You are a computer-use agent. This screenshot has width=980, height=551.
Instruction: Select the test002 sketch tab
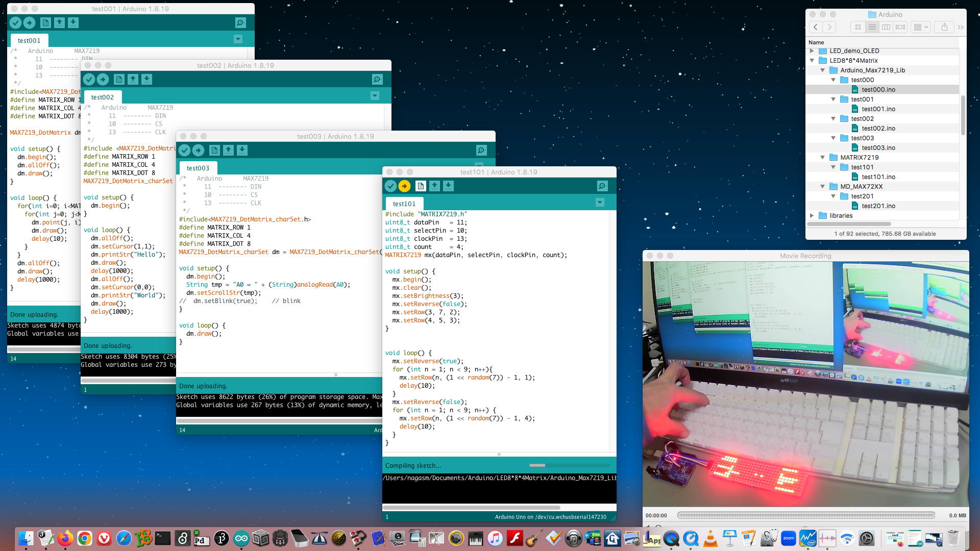102,97
